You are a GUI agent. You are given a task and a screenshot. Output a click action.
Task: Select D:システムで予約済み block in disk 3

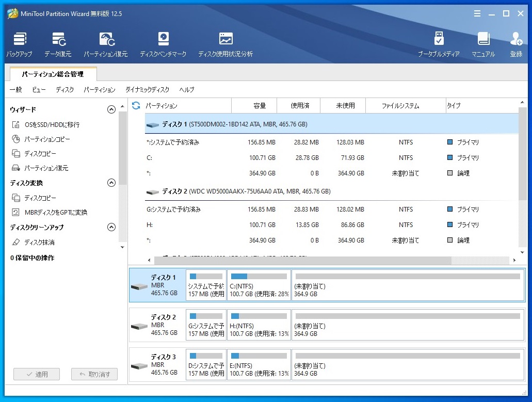tap(206, 365)
